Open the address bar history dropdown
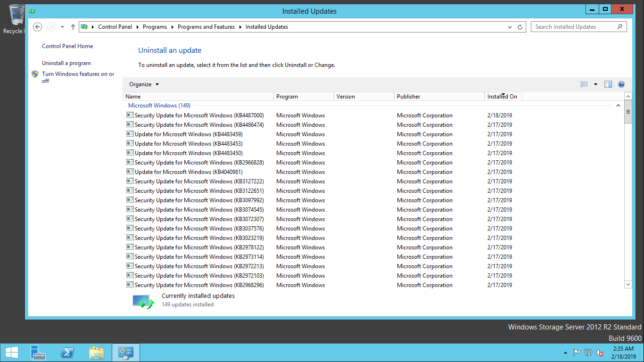Image resolution: width=644 pixels, height=362 pixels. (x=510, y=27)
